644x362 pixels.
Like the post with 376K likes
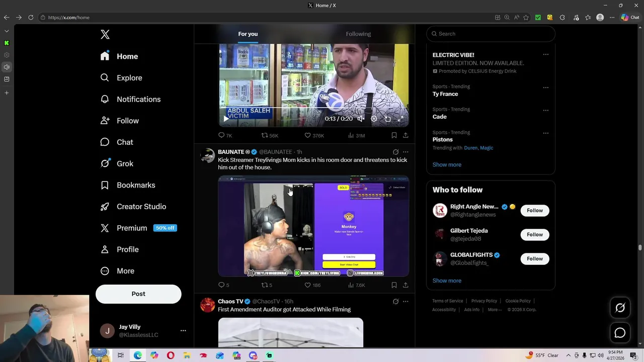(x=314, y=135)
